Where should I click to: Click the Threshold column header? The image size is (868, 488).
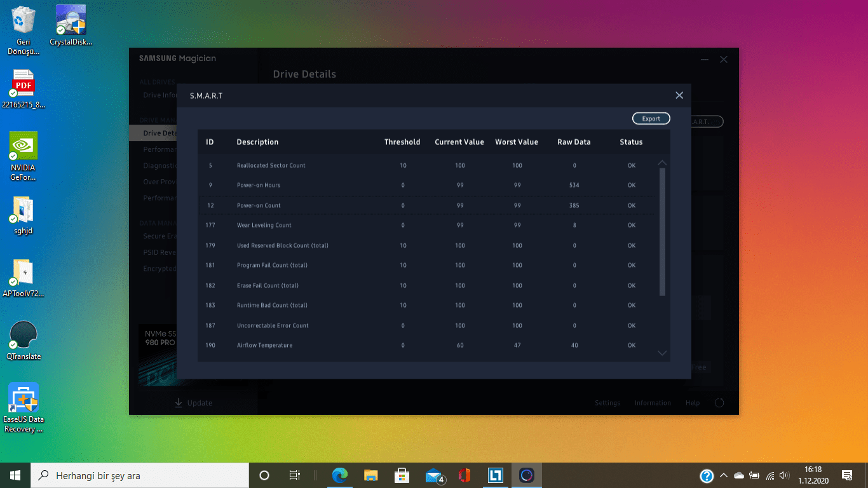tap(402, 142)
